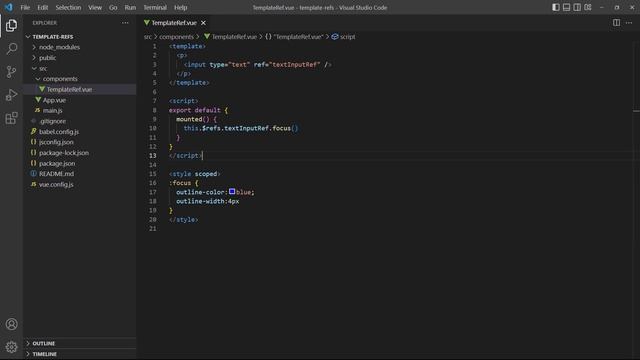This screenshot has width=640, height=360.
Task: Open .gitignore from the file tree
Action: (80, 121)
